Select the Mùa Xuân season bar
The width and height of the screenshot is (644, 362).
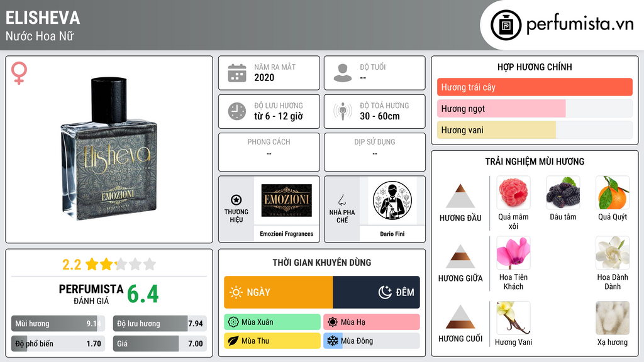(272, 322)
